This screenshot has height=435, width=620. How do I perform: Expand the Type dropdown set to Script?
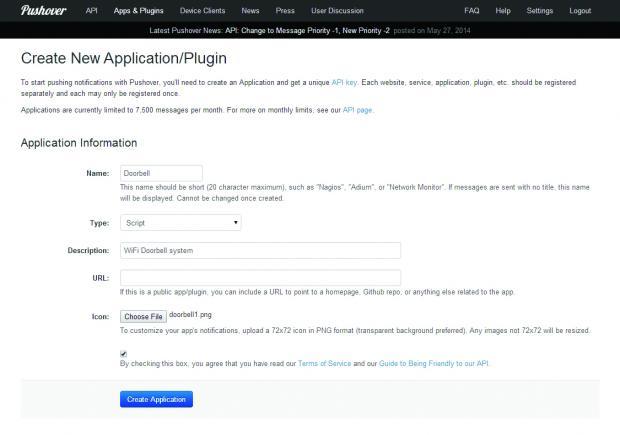[180, 222]
